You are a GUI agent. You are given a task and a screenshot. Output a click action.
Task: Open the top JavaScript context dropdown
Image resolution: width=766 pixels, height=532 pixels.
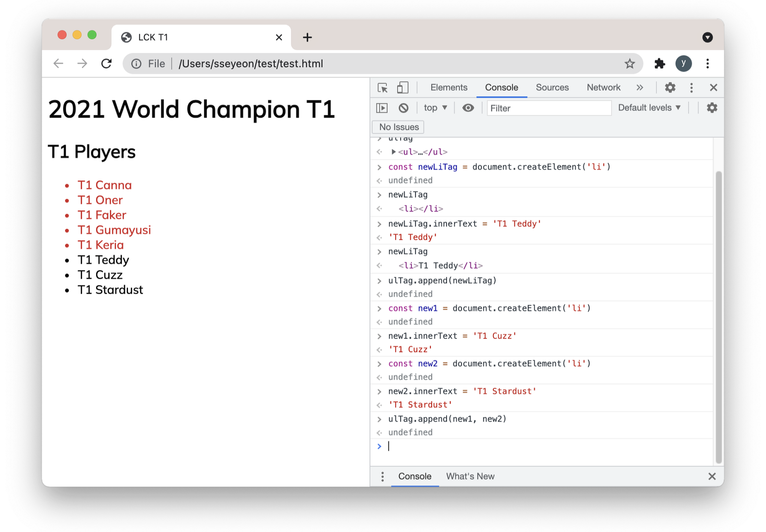(435, 108)
